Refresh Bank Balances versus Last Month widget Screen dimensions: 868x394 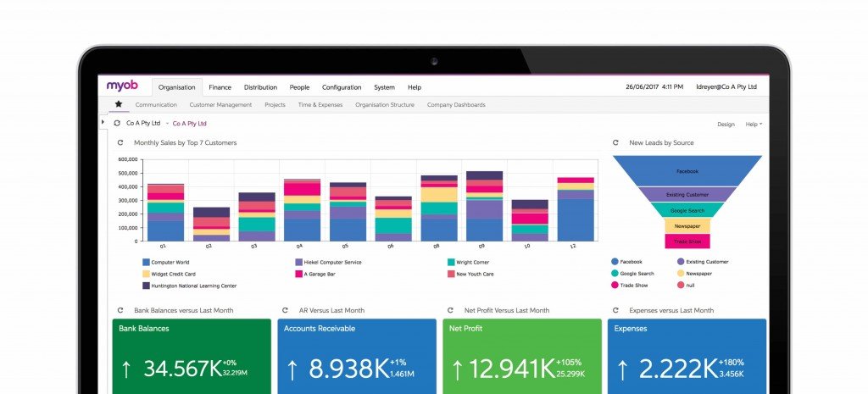tap(121, 310)
